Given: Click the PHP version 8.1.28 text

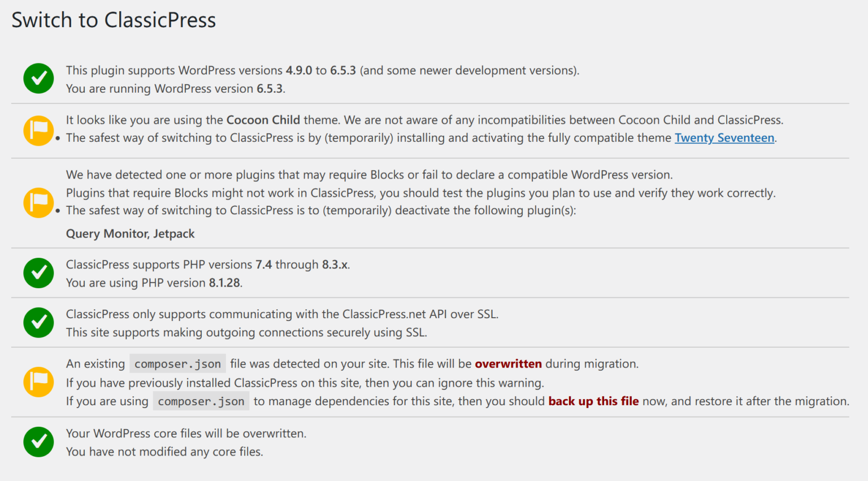Looking at the screenshot, I should [224, 283].
